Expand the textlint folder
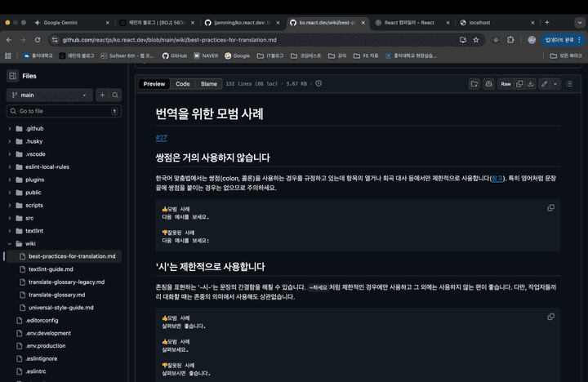The width and height of the screenshot is (588, 382). (x=9, y=231)
